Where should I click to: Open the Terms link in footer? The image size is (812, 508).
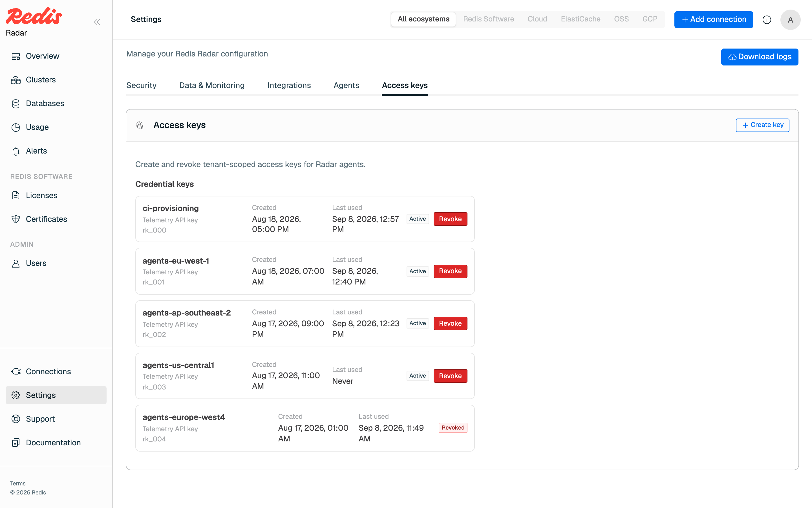pyautogui.click(x=18, y=483)
